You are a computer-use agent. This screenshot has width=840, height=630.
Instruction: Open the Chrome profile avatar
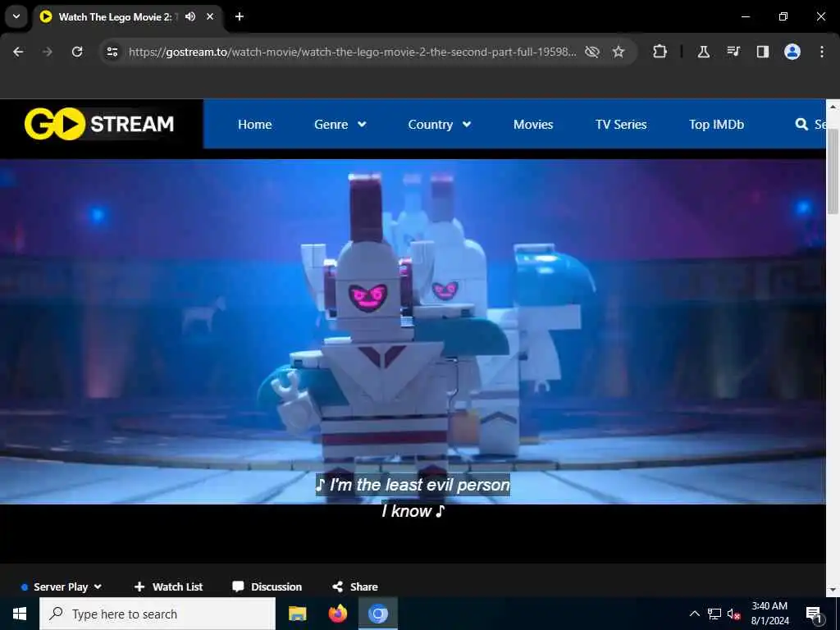click(792, 52)
